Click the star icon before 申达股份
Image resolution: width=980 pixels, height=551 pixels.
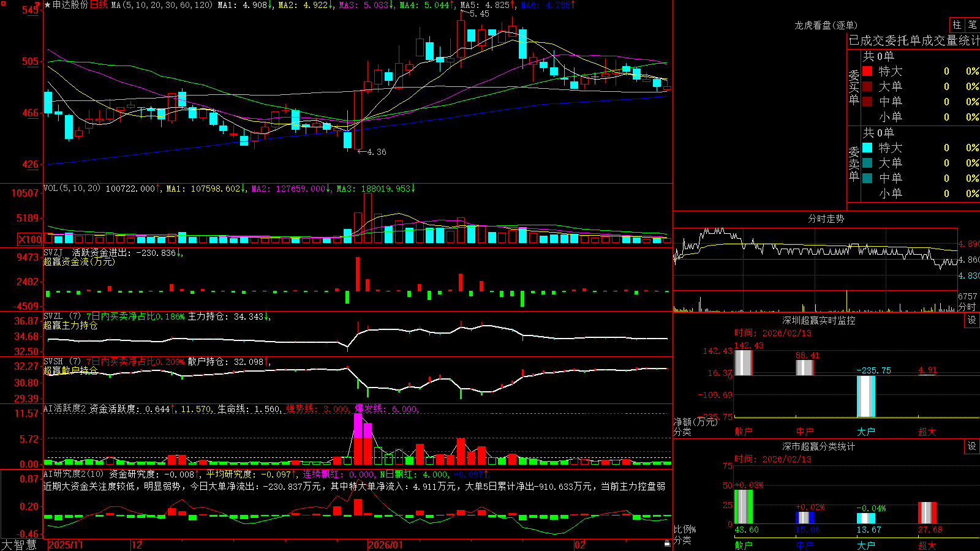[x=47, y=5]
